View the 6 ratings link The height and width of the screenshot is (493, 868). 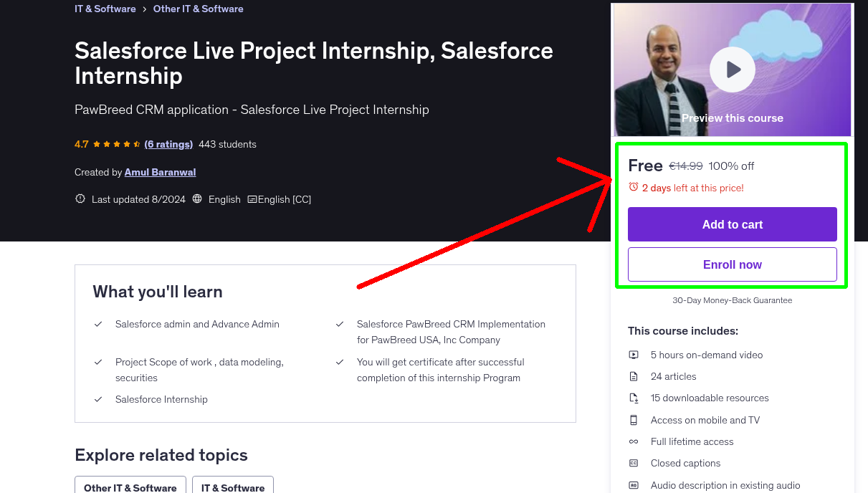click(x=168, y=144)
